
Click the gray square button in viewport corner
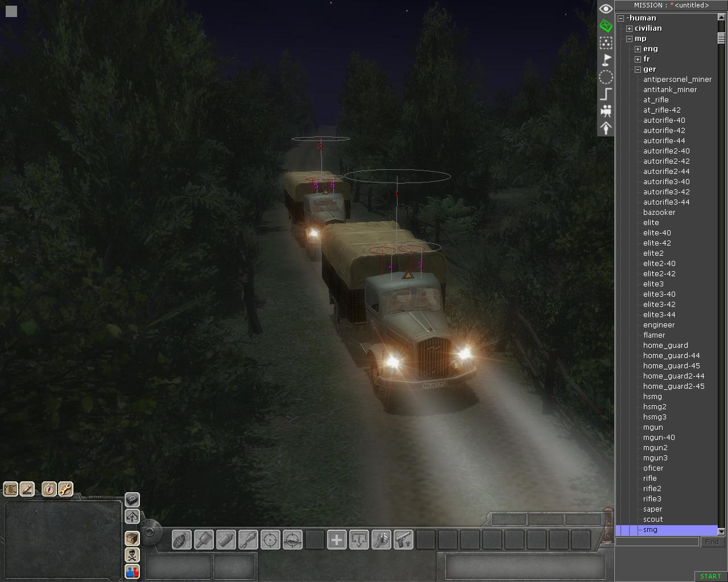(11, 11)
